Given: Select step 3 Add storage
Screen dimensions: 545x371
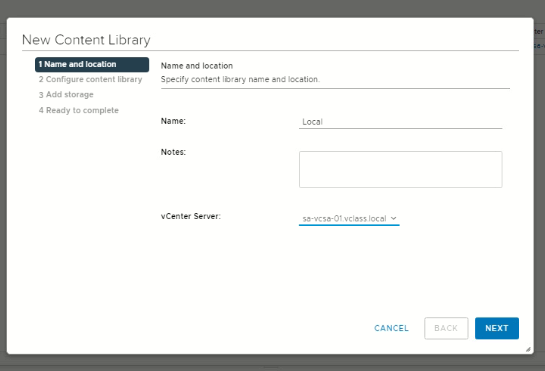Looking at the screenshot, I should [66, 95].
